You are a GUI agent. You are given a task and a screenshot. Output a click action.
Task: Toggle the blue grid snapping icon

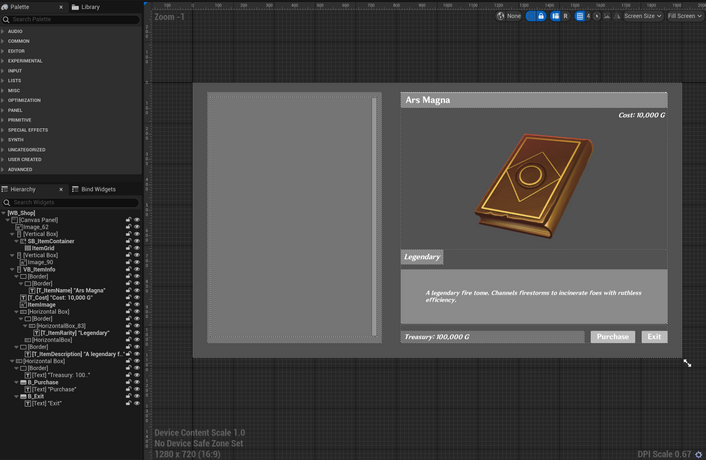pos(579,16)
